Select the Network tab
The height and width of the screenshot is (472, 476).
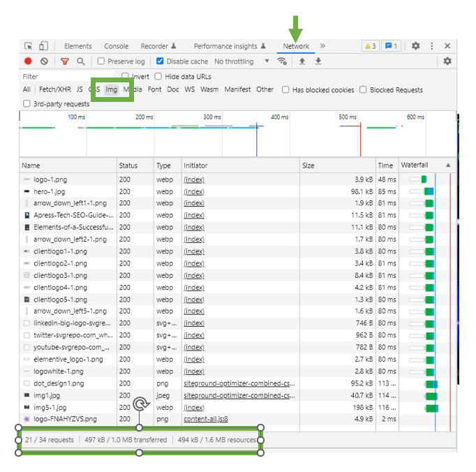pos(296,46)
